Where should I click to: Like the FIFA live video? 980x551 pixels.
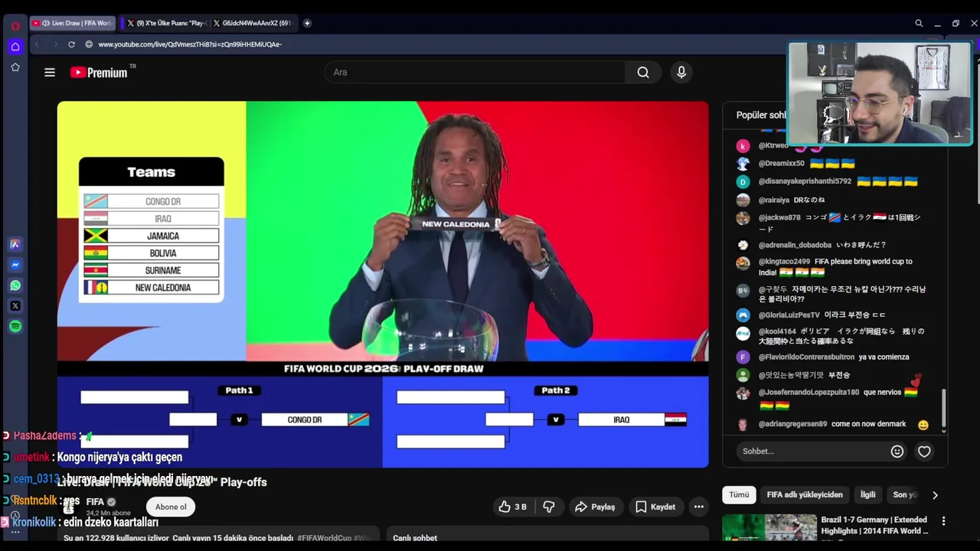(513, 507)
